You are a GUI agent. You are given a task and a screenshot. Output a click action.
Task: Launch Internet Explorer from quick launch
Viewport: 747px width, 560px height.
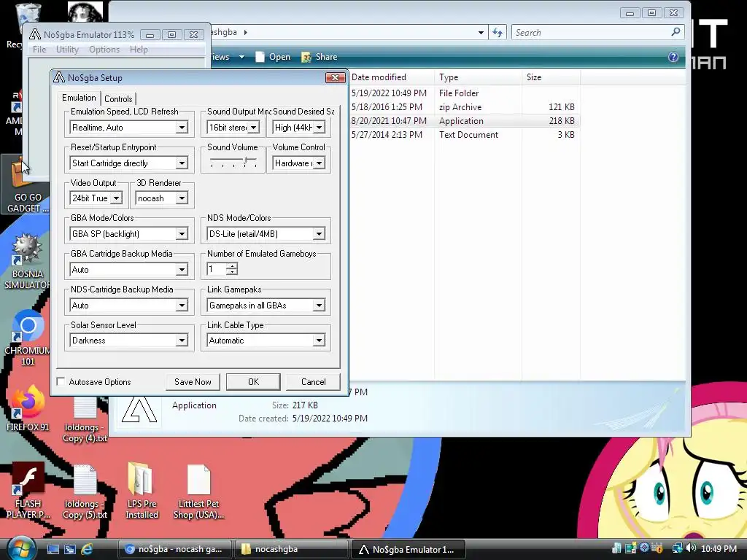(x=87, y=549)
